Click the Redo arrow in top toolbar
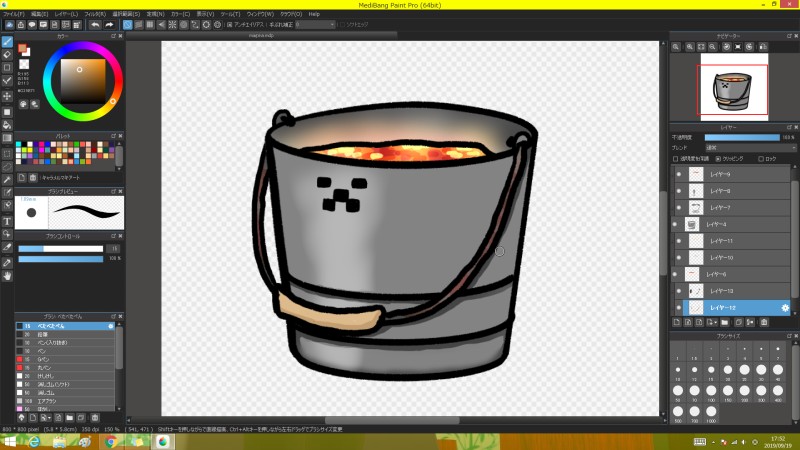This screenshot has width=800, height=450. (x=109, y=24)
